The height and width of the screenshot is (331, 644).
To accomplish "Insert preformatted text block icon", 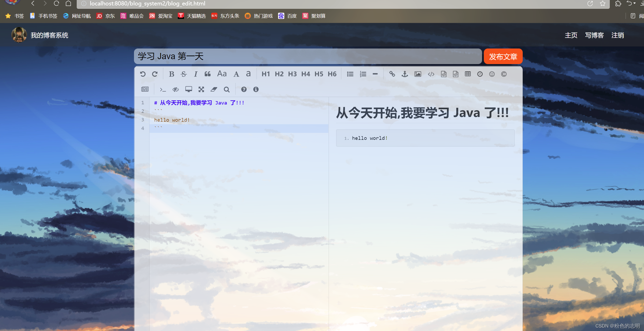I will pyautogui.click(x=444, y=74).
